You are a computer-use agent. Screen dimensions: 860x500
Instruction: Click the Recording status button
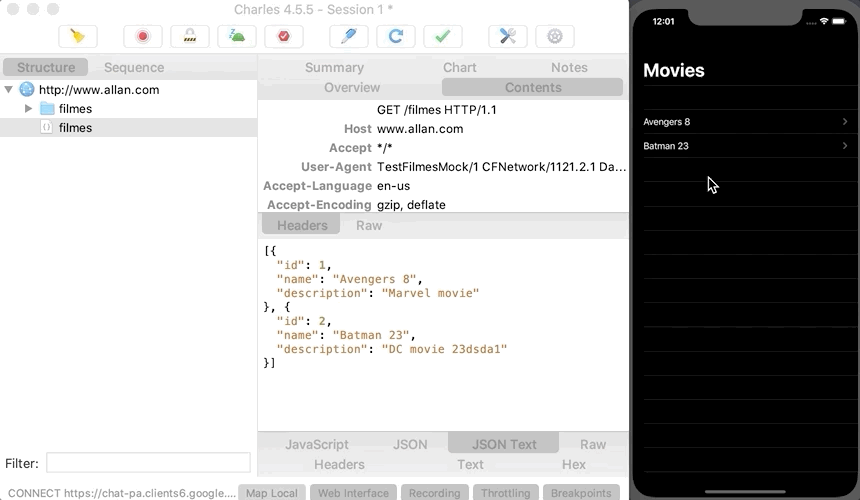point(434,492)
